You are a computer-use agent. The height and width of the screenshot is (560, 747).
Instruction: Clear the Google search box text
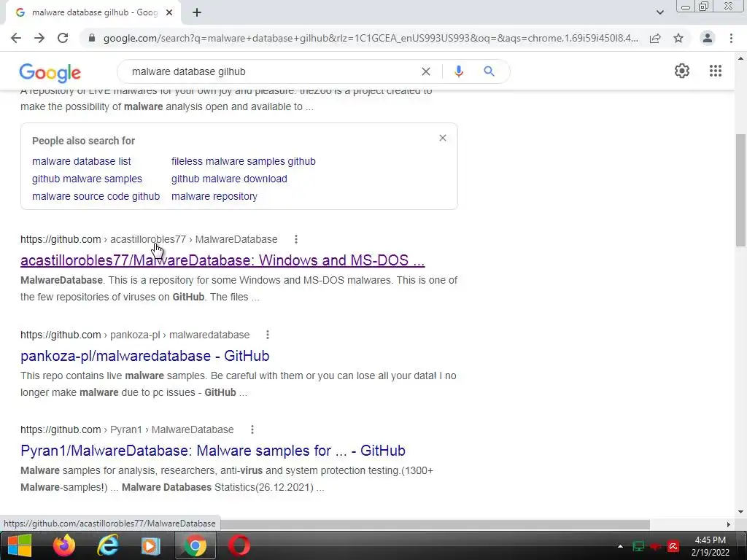(426, 71)
